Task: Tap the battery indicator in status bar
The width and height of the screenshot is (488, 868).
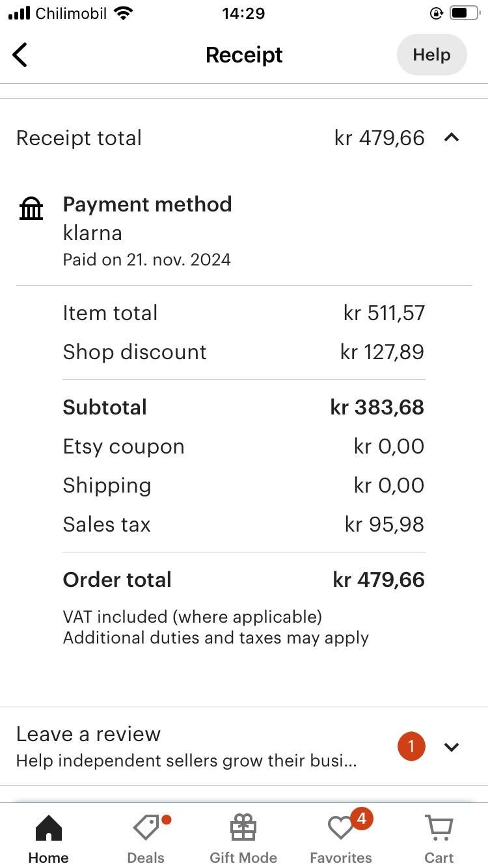Action: [464, 13]
